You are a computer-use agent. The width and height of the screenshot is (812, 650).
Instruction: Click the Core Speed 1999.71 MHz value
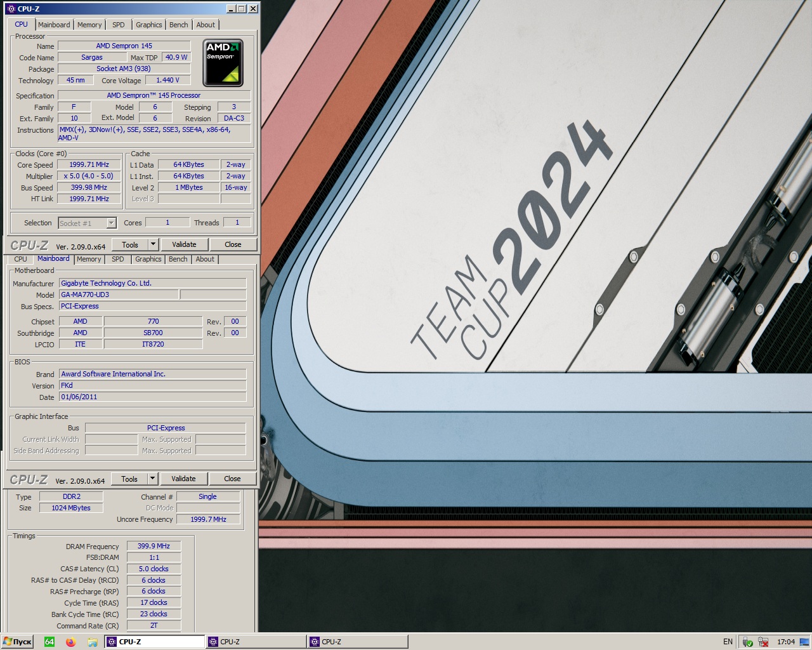(x=89, y=164)
